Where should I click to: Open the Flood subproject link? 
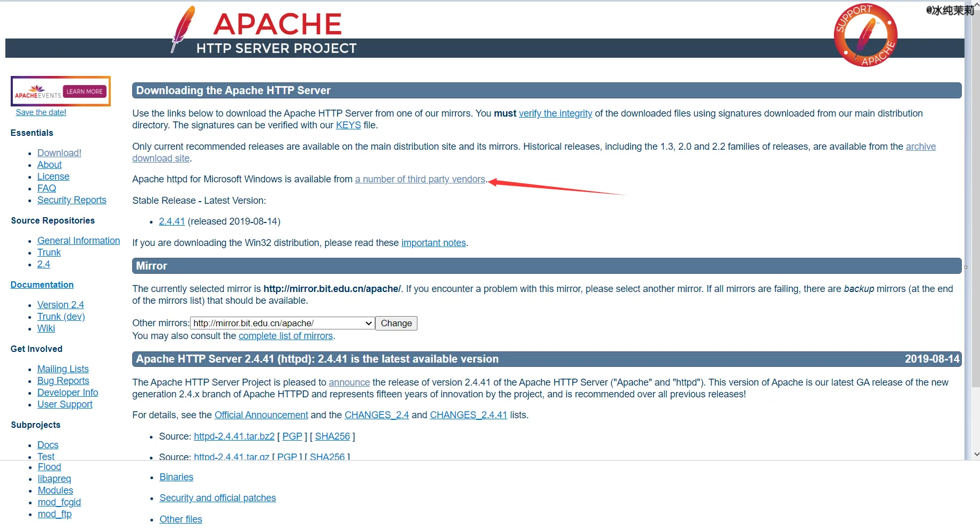[49, 467]
